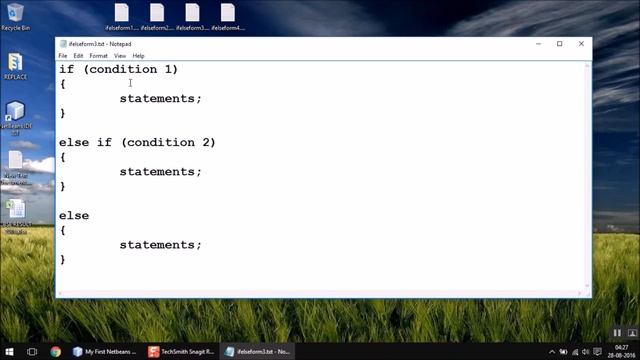Minimize the Notepad window
Viewport: 640px width, 360px height.
click(x=538, y=44)
